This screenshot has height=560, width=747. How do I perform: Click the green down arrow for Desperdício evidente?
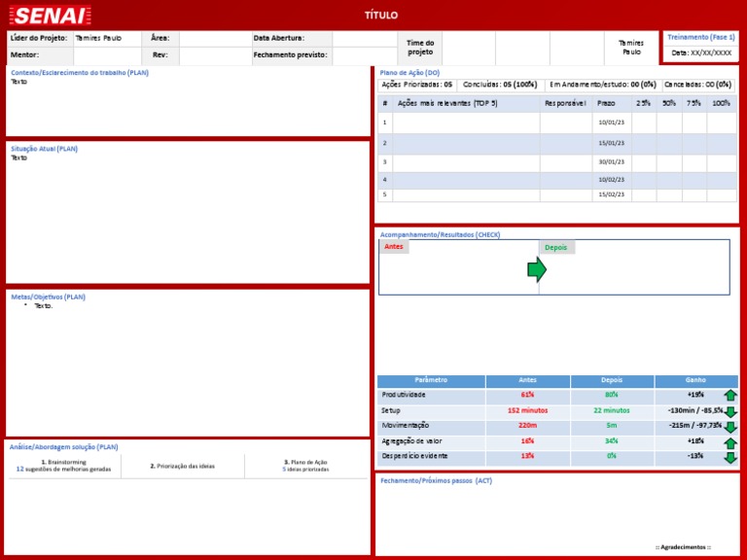coord(729,457)
